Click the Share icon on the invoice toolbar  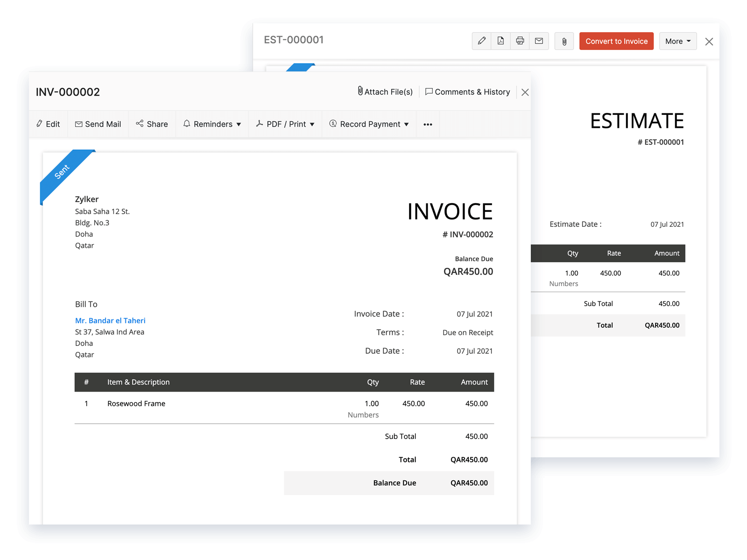tap(140, 124)
